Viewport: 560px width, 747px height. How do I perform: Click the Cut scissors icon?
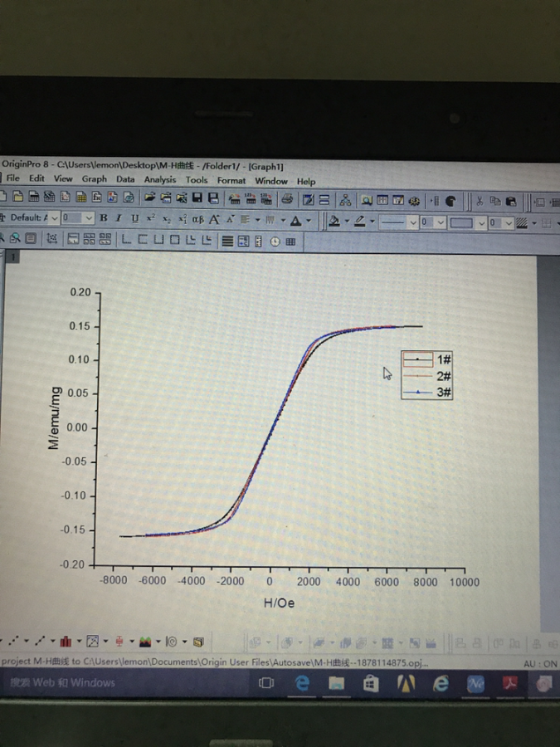coord(480,201)
